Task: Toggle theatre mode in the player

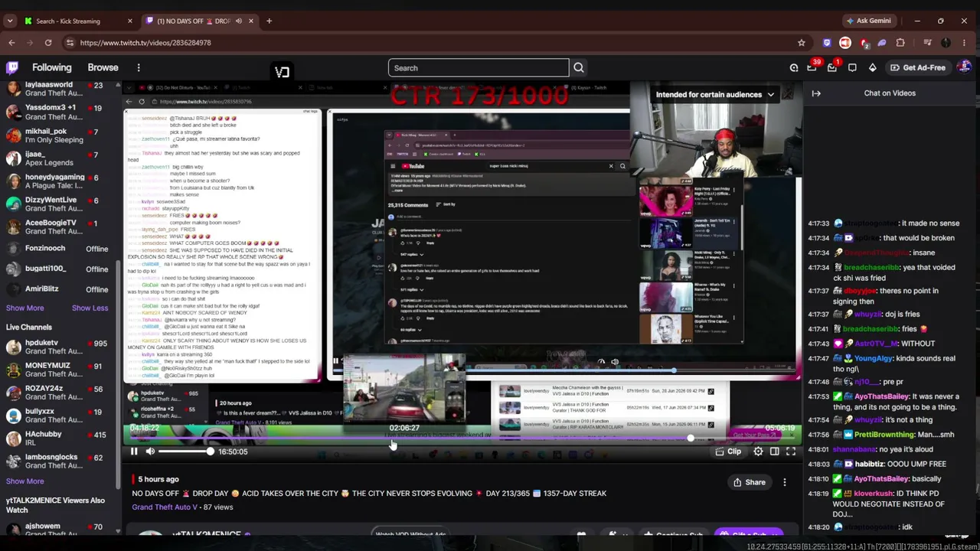Action: pyautogui.click(x=775, y=452)
